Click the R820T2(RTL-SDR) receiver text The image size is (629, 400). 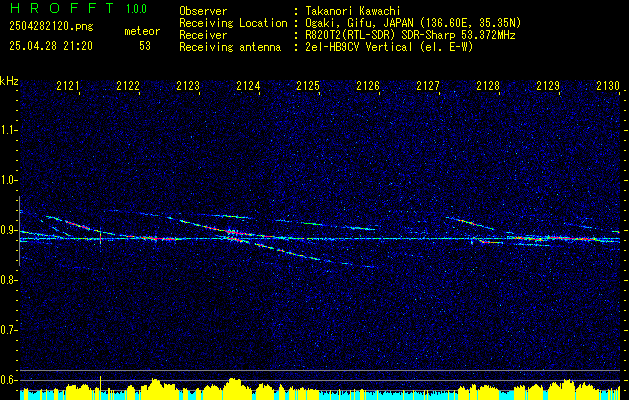tap(410, 35)
